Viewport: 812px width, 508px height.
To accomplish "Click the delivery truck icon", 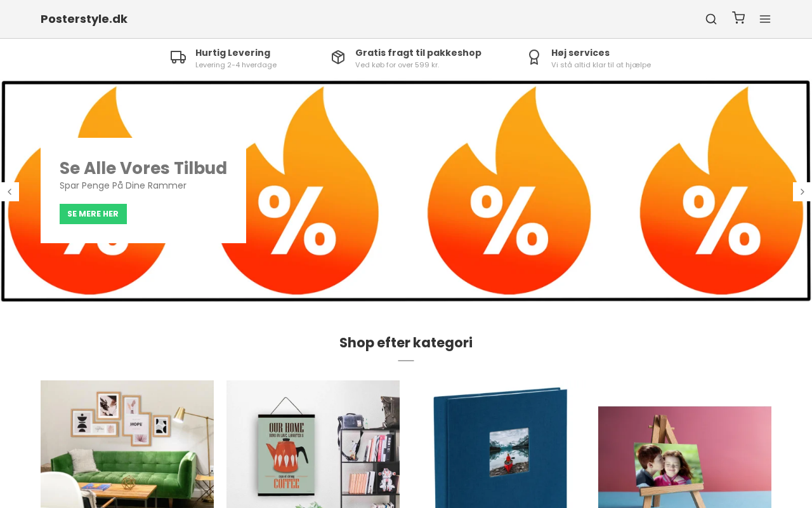I will [178, 58].
